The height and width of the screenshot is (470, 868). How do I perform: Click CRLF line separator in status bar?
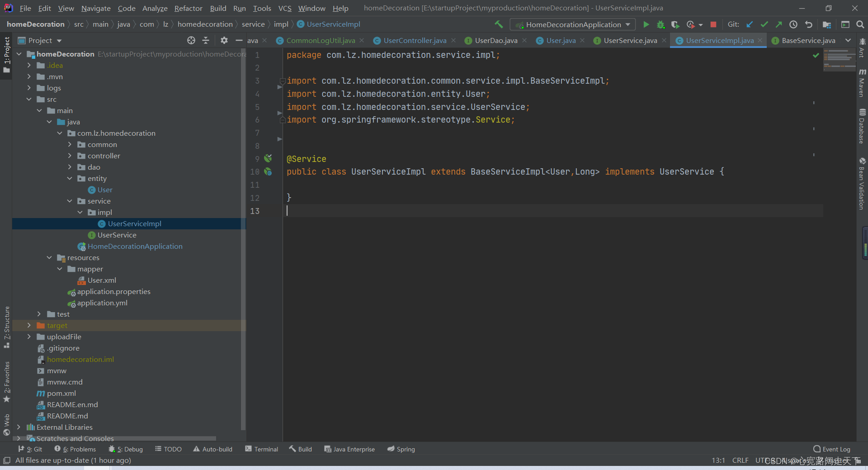[x=740, y=461]
